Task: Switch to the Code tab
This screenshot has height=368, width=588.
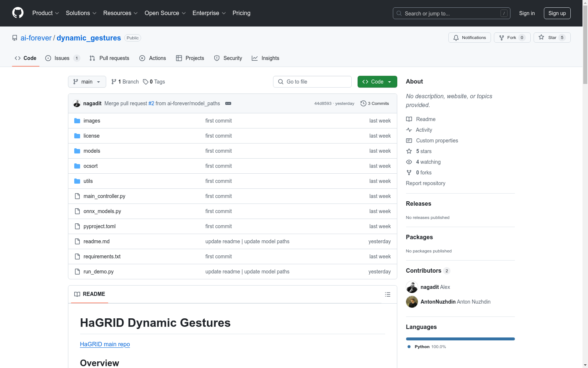Action: tap(26, 58)
